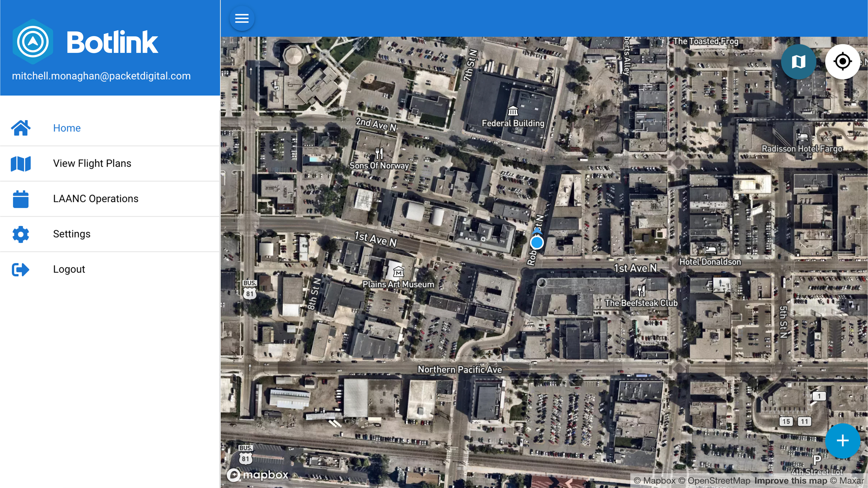Open Settings menu item
The image size is (868, 488).
(x=110, y=234)
